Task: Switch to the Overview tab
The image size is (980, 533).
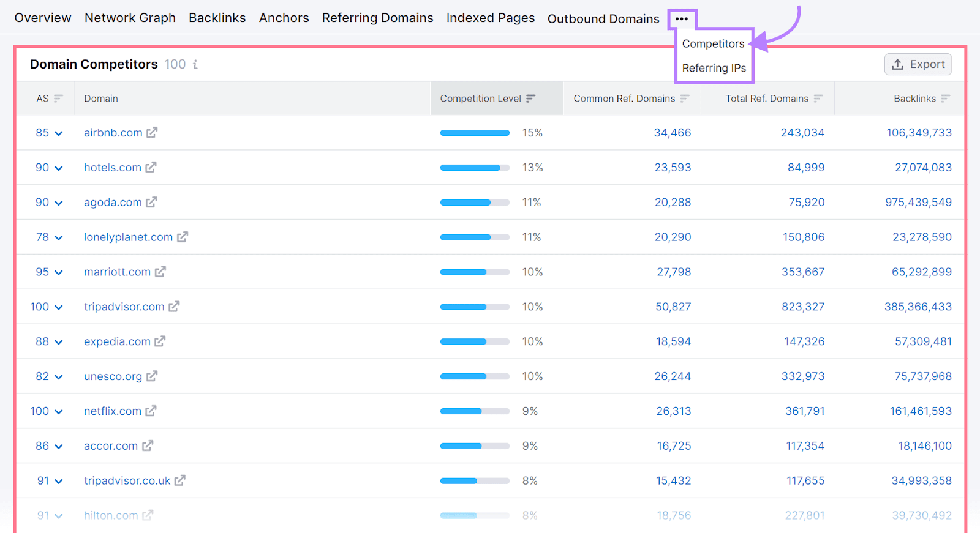Action: point(43,18)
